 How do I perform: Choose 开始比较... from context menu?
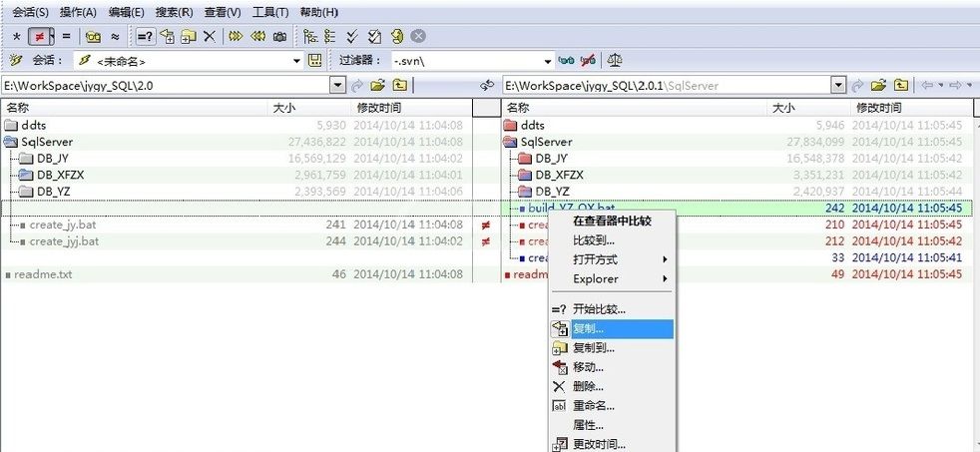point(612,309)
